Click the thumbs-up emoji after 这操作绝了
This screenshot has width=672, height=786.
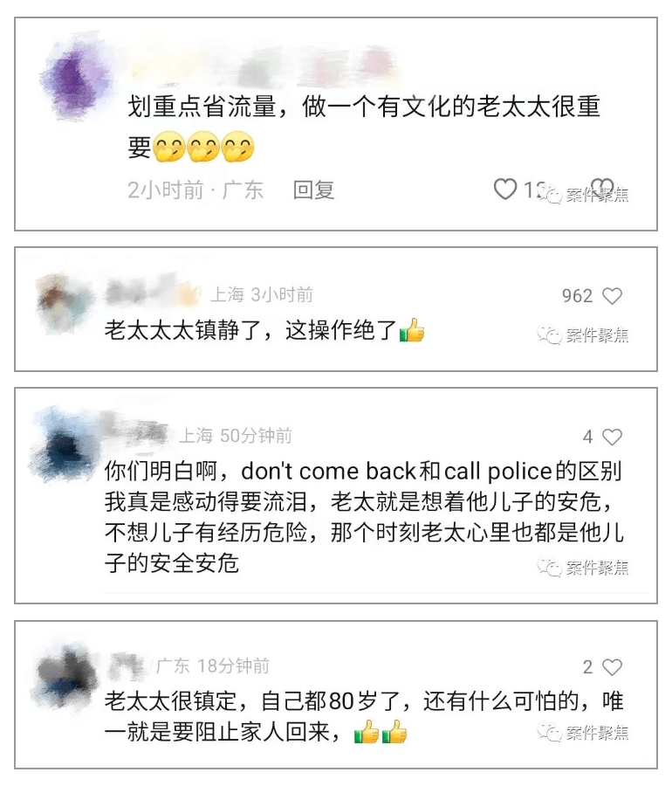(412, 330)
